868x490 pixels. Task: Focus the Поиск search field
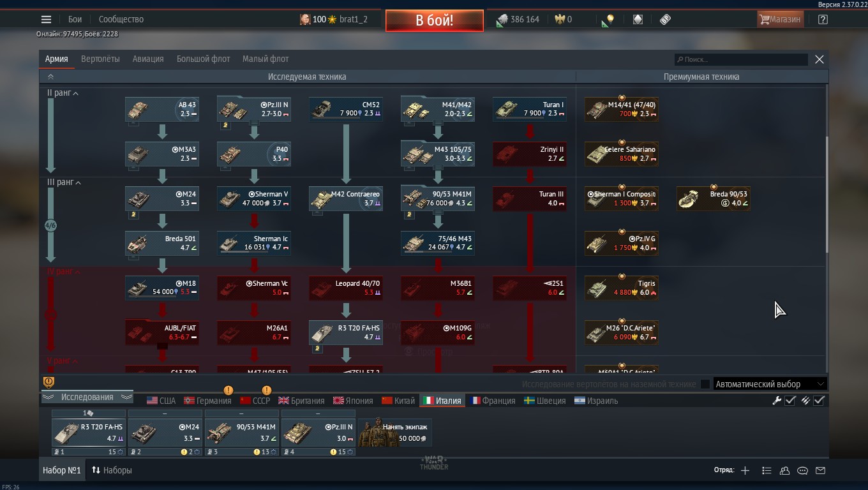(x=742, y=59)
